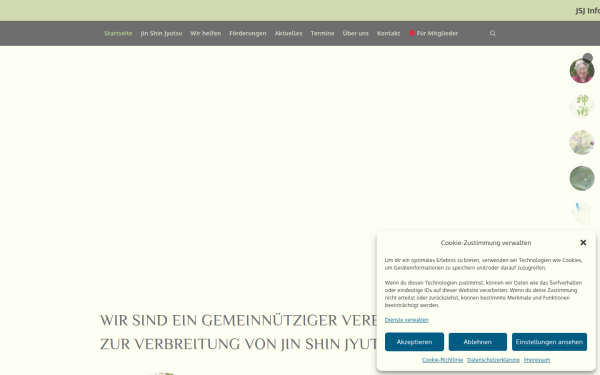
Task: Open the search magnifier icon in navbar
Action: 492,33
